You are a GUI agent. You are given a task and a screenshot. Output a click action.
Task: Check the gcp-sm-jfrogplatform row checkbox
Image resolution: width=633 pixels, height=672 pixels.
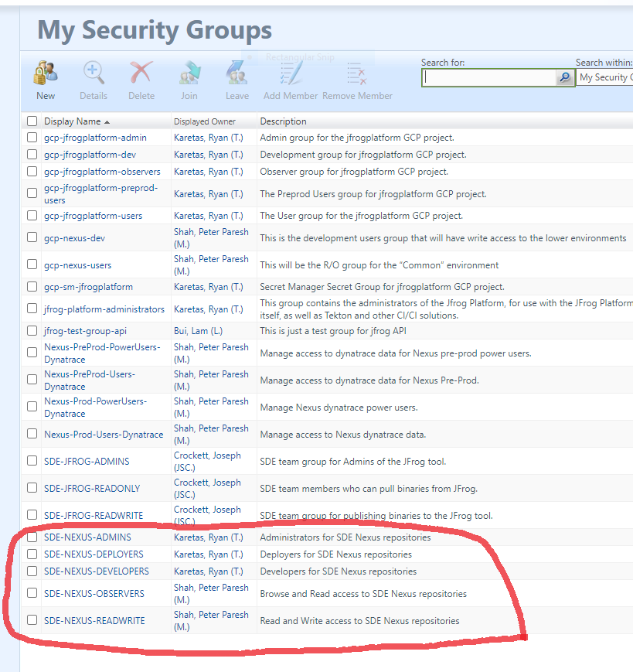pyautogui.click(x=32, y=286)
